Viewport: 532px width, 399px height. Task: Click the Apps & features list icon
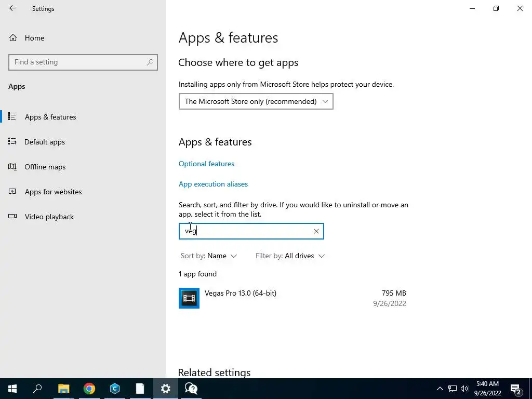pos(12,116)
